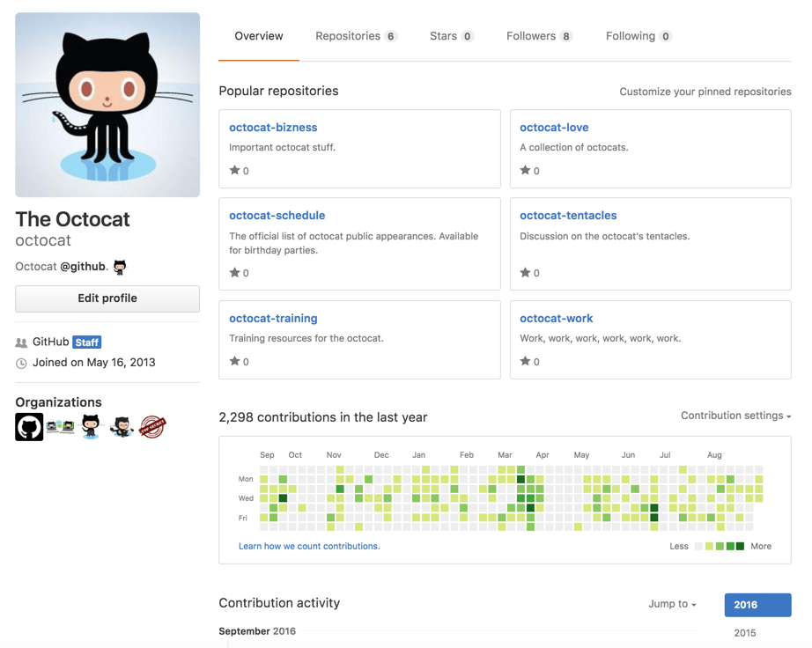
Task: Open the octocat-love repository link
Action: (x=554, y=128)
